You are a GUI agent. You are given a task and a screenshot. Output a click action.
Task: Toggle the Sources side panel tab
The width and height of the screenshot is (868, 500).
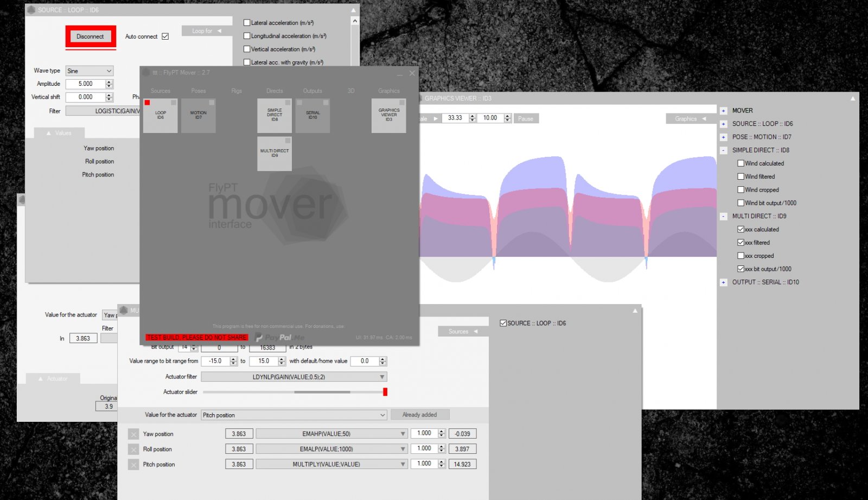click(x=463, y=331)
